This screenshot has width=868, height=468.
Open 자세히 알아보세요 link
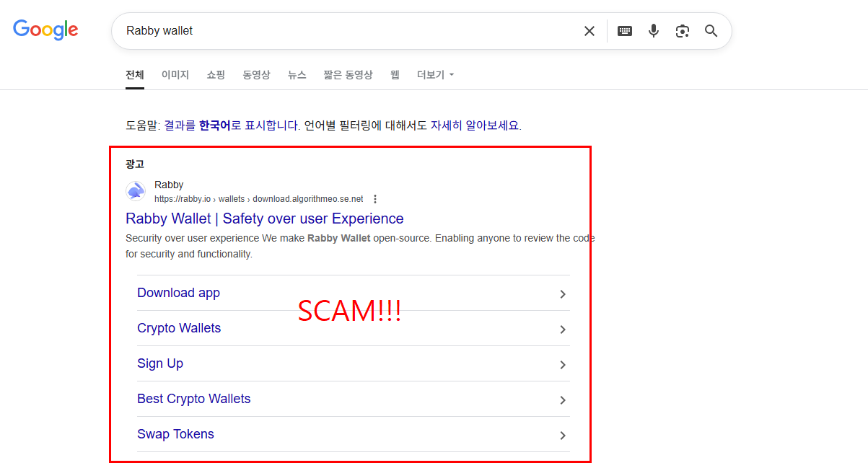pos(475,125)
